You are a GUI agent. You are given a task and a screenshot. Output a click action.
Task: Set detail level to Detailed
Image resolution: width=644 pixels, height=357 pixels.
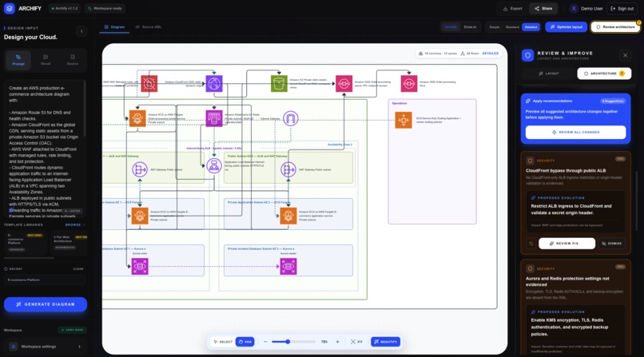click(531, 27)
